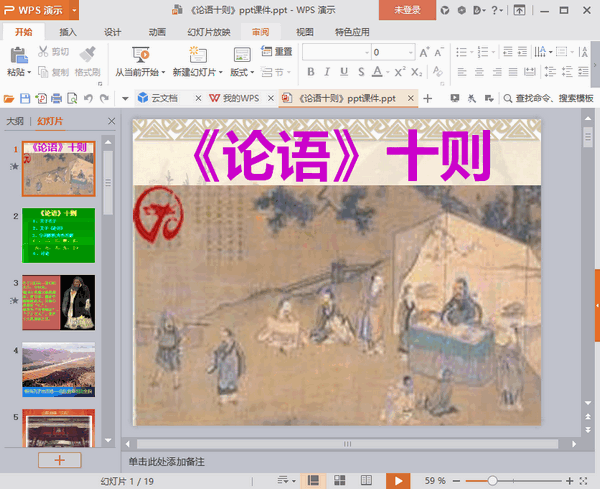Click the New Slide icon
The height and width of the screenshot is (489, 600).
pos(198,55)
